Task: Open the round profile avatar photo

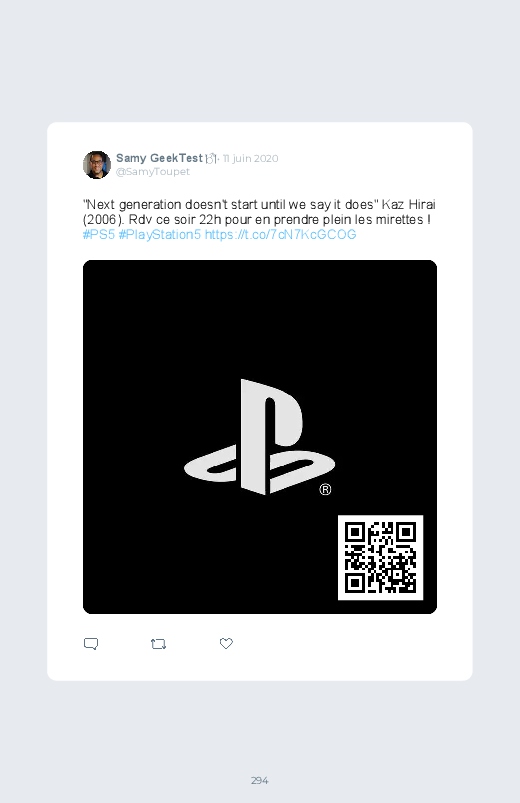Action: pyautogui.click(x=97, y=164)
